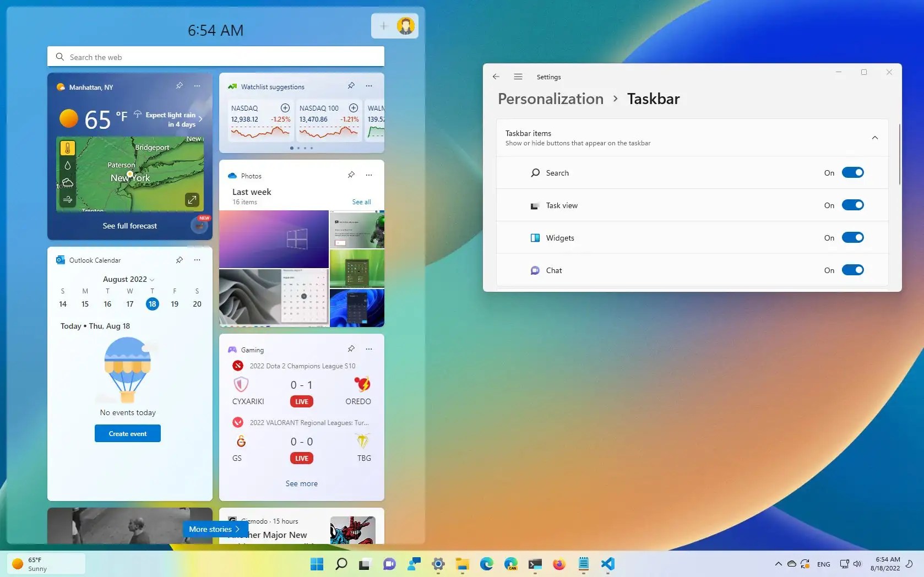924x577 pixels.
Task: Open the weather widget options ellipsis
Action: (x=197, y=86)
